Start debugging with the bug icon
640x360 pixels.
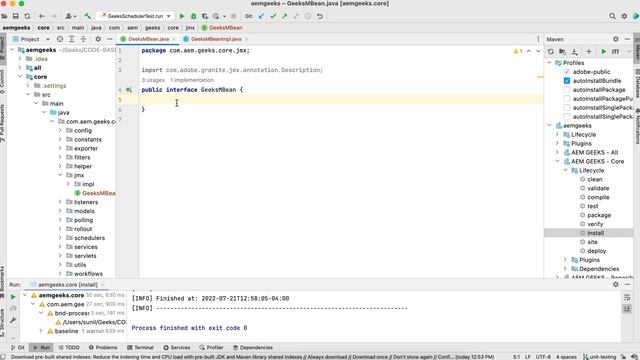pyautogui.click(x=193, y=16)
